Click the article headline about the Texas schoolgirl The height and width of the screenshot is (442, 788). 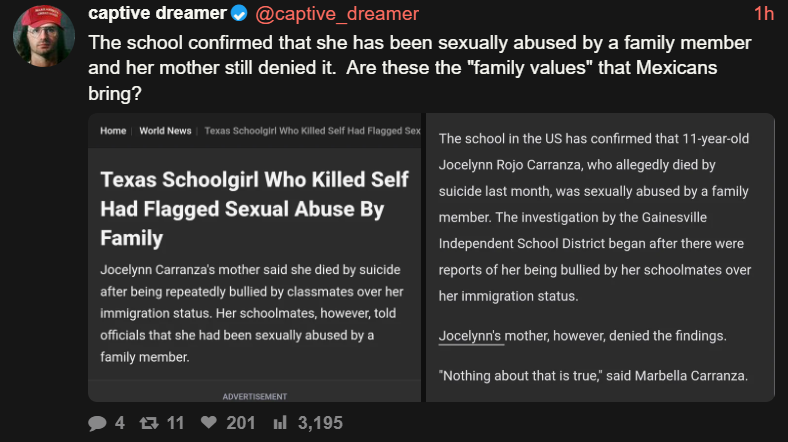(254, 208)
